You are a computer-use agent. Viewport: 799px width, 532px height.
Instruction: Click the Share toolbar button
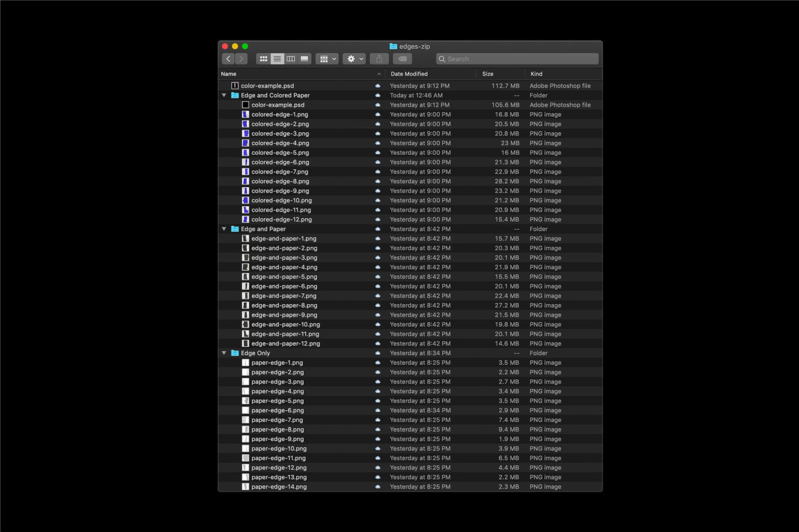click(379, 59)
